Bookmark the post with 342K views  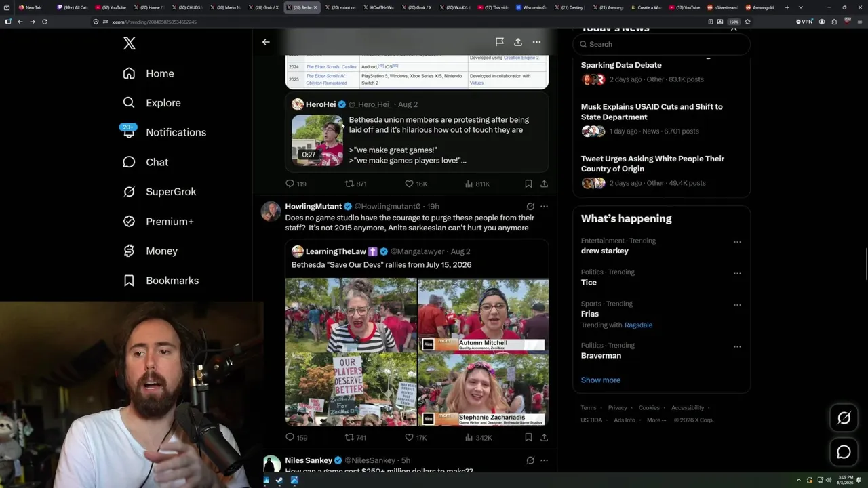(528, 438)
